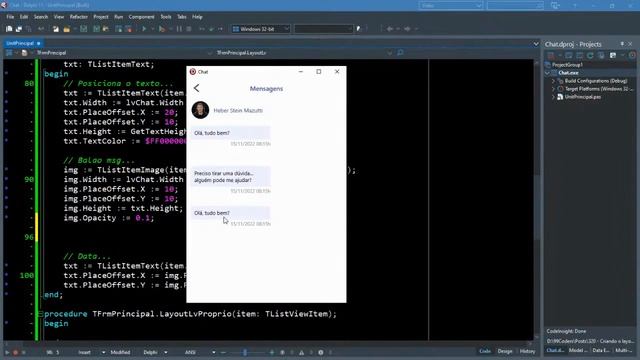Close the UnitPrincipal editor tab

[x=39, y=43]
